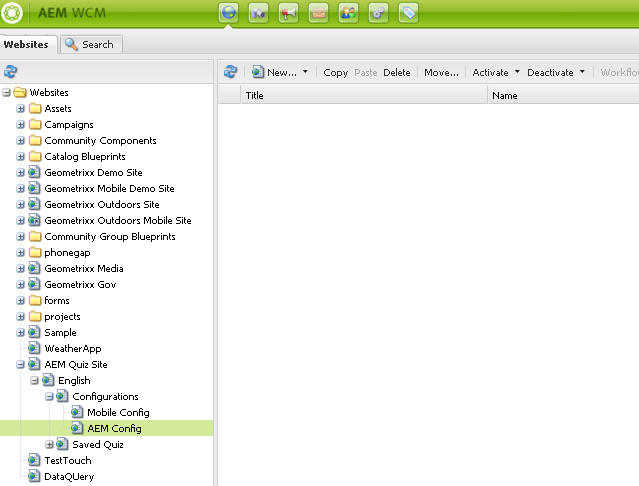Collapse the English node
This screenshot has height=486, width=639.
tap(35, 380)
